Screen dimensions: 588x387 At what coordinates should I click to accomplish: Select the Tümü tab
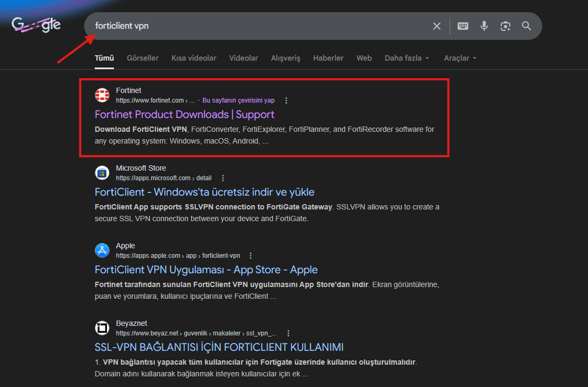[104, 58]
